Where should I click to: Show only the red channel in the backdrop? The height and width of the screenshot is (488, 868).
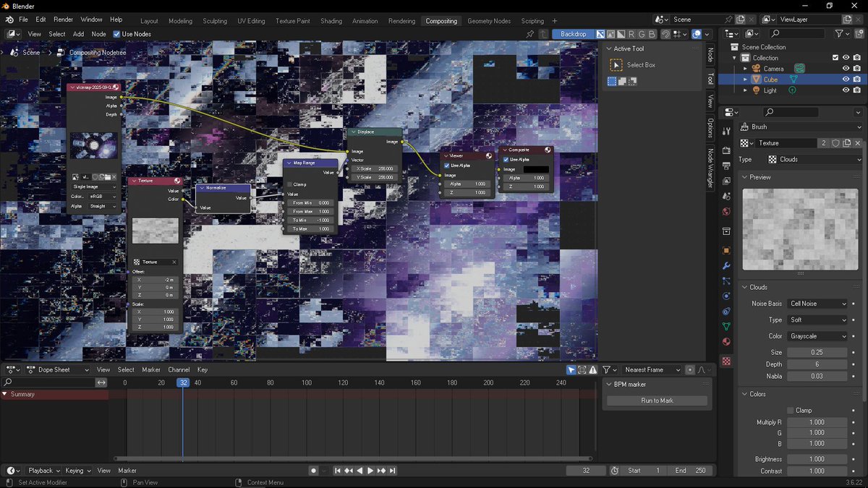pyautogui.click(x=631, y=34)
